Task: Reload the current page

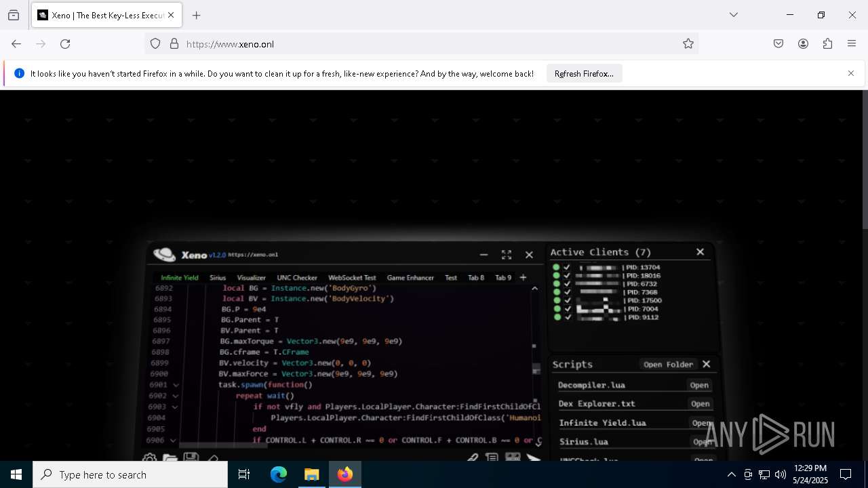Action: point(65,44)
